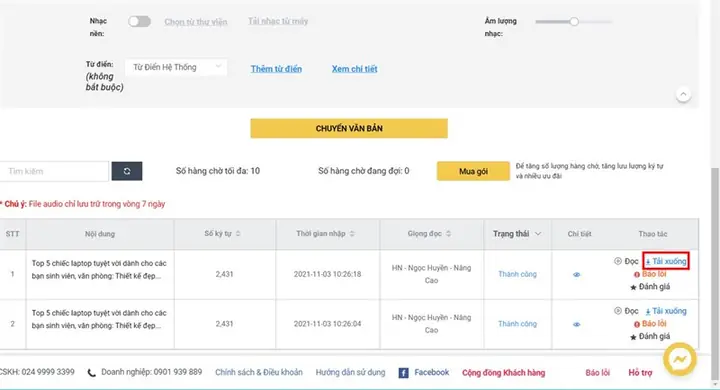Viewport: 720px width, 390px height.
Task: Click timestamp 2021-11-03 10:26:18
Action: [x=327, y=274]
